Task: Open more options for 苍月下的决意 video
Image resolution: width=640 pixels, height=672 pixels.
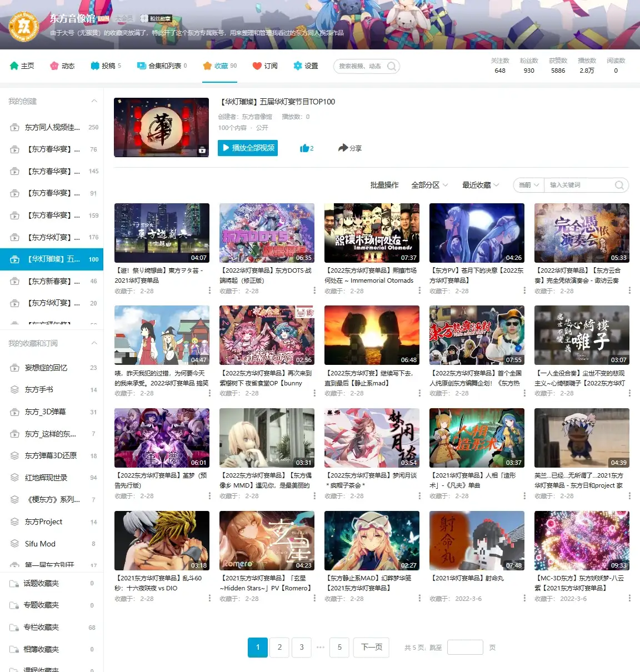Action: click(x=524, y=290)
